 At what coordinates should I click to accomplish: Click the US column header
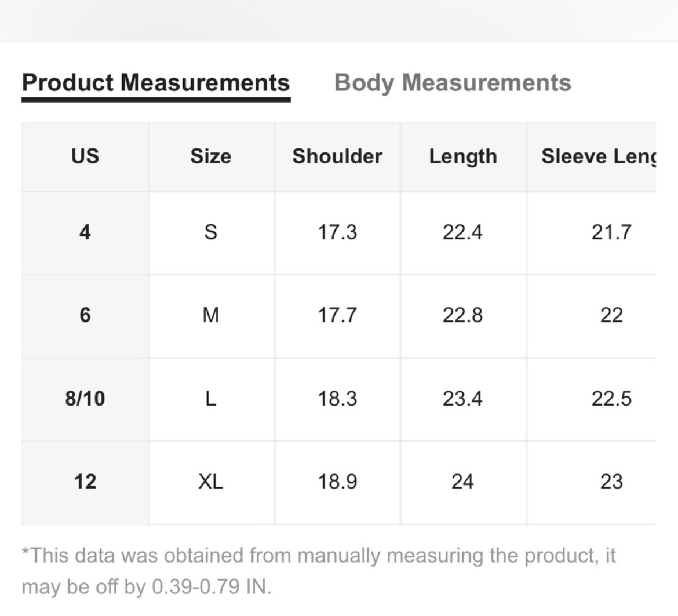(x=85, y=156)
